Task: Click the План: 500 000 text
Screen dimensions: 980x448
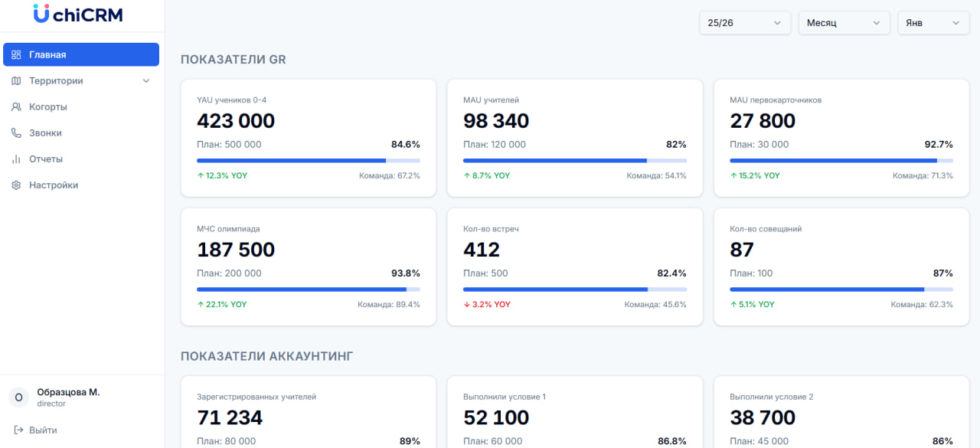Action: pos(229,144)
